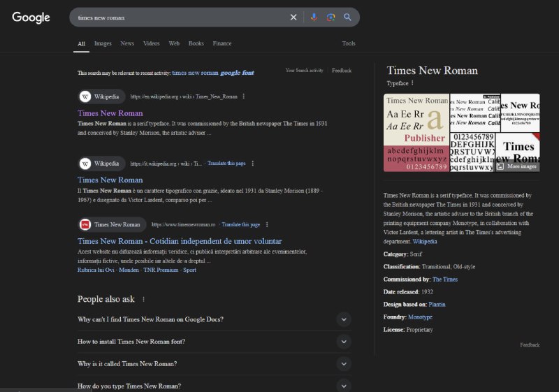Open options menu next to timesnewroman.ro result
The width and height of the screenshot is (559, 392).
[267, 224]
